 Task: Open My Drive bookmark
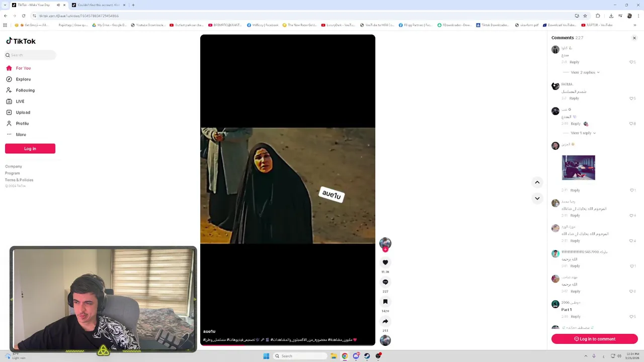pos(109,25)
